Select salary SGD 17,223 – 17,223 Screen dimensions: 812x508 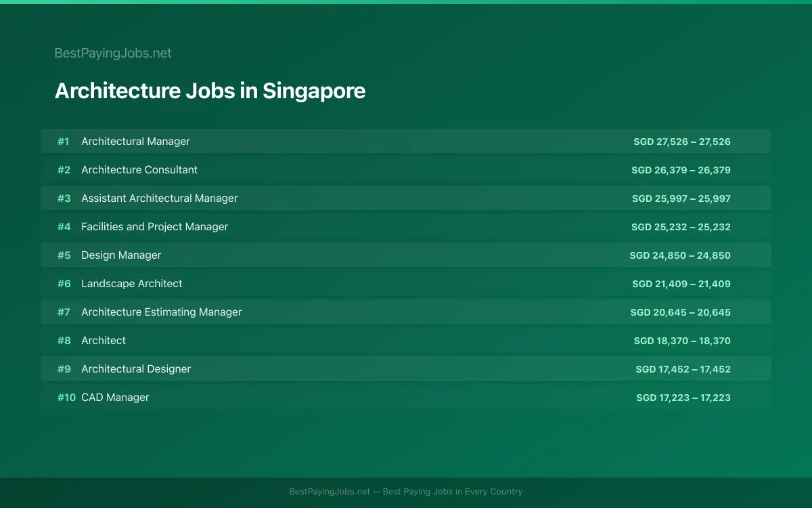click(x=683, y=398)
